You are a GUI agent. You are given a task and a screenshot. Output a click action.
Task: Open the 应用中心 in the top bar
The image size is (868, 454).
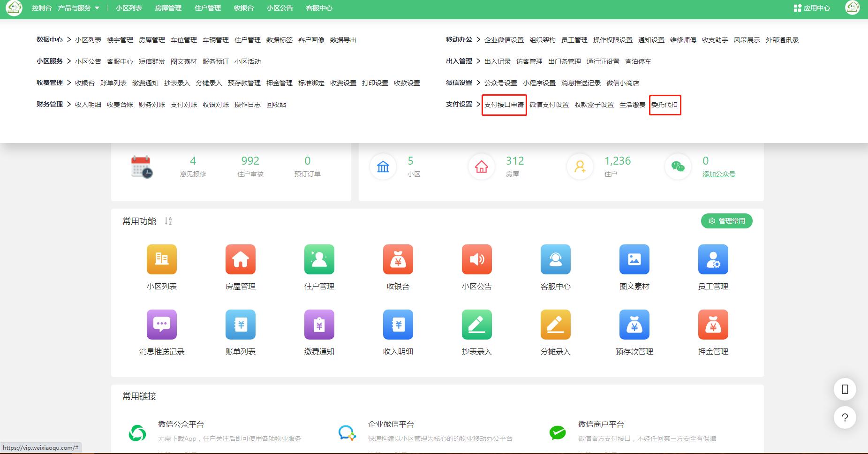(x=812, y=8)
